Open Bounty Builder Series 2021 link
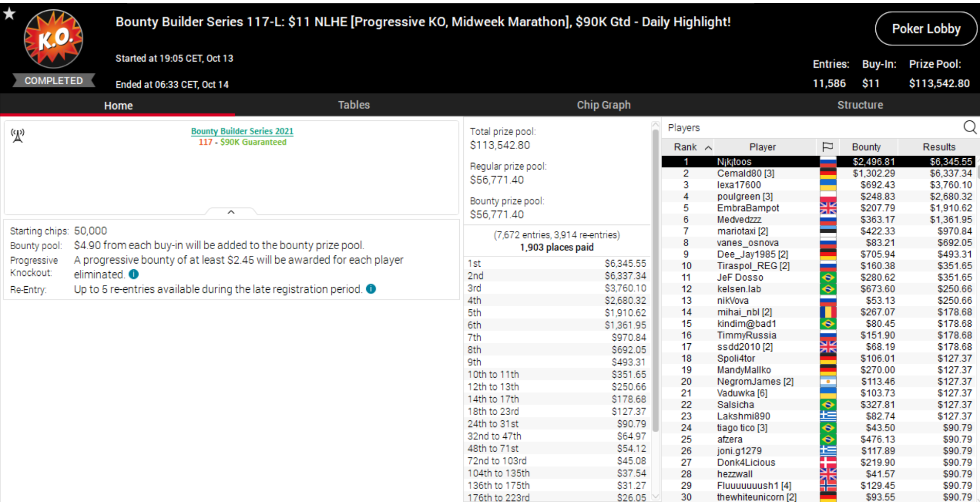This screenshot has width=980, height=502. [x=242, y=131]
